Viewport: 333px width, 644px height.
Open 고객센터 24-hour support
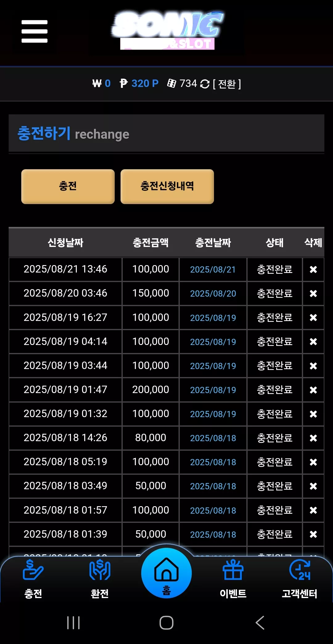300,579
